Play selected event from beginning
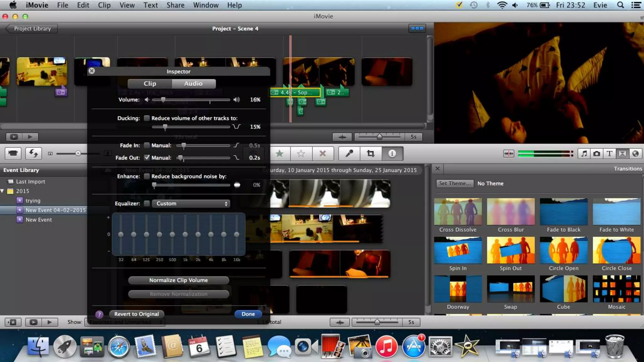This screenshot has height=362, width=644. [50, 322]
